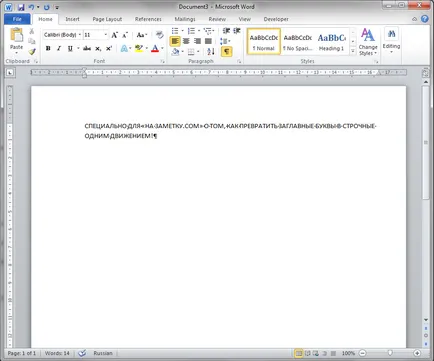Decrease paragraph indent
This screenshot has height=361, width=434.
coord(226,31)
